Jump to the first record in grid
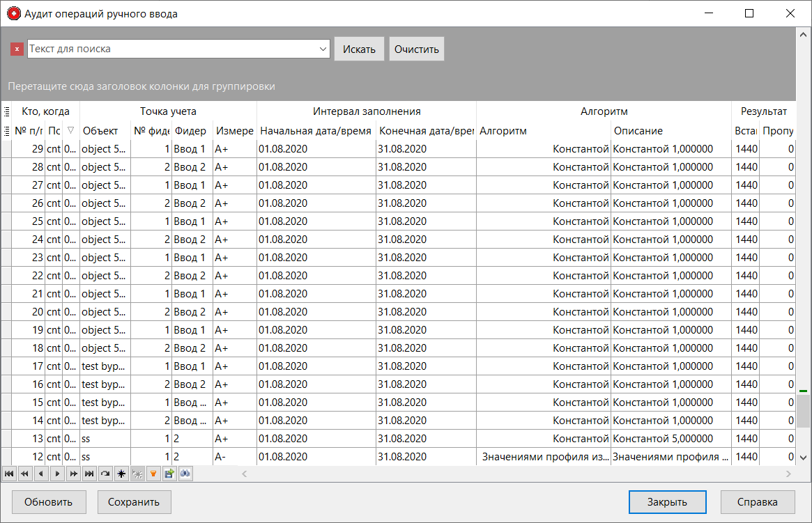Screen dimensions: 812x523 pyautogui.click(x=9, y=474)
